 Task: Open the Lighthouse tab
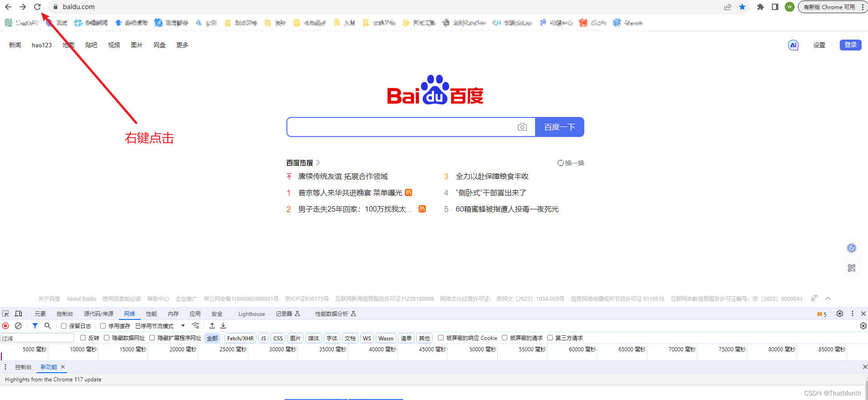(251, 314)
